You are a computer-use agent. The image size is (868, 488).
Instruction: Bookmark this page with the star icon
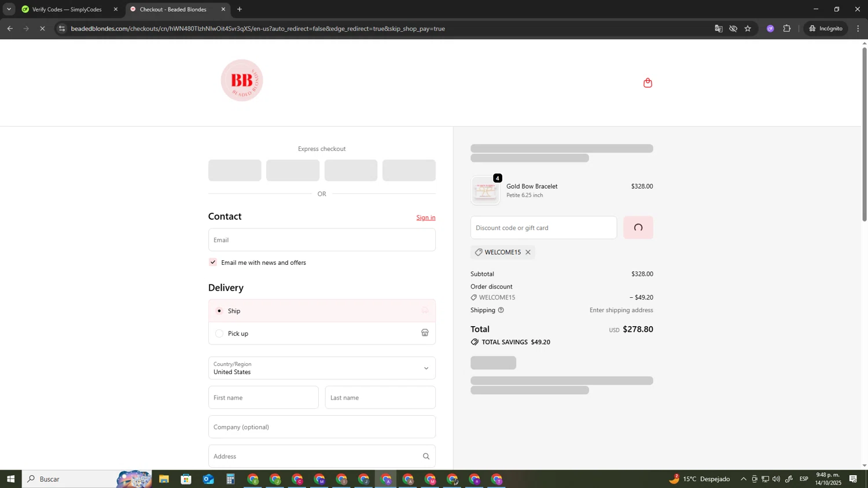(x=748, y=28)
